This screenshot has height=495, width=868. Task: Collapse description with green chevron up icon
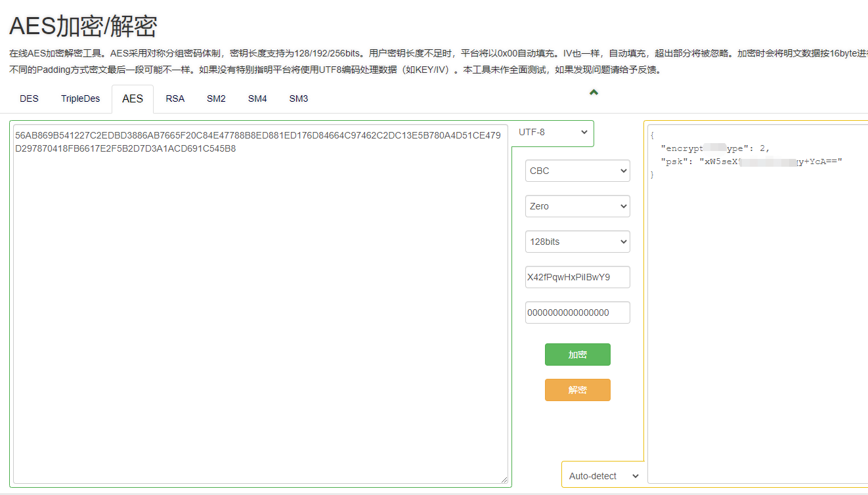click(594, 93)
